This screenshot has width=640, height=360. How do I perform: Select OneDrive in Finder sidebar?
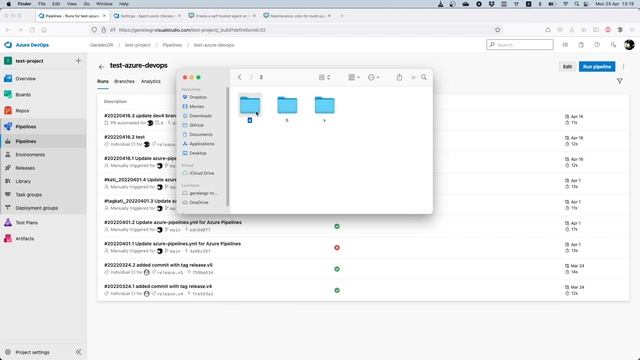point(199,202)
